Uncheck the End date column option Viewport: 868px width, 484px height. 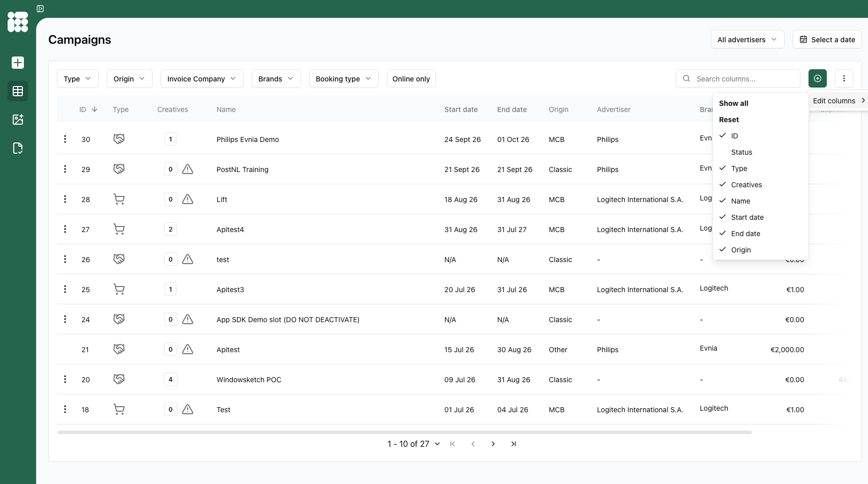tap(761, 234)
